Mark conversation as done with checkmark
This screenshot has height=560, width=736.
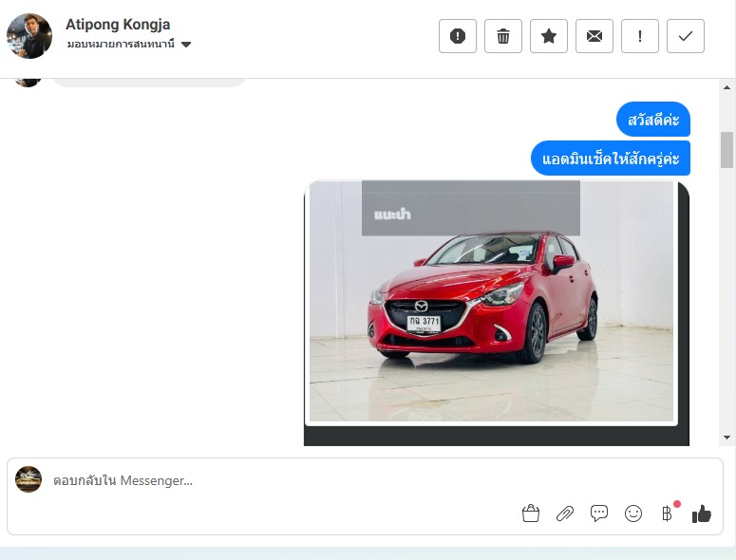pyautogui.click(x=686, y=36)
